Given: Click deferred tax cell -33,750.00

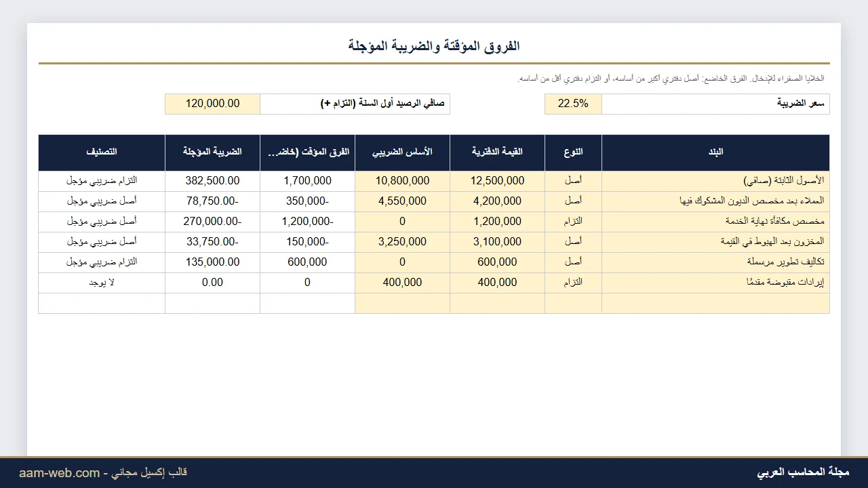Looking at the screenshot, I should [212, 242].
